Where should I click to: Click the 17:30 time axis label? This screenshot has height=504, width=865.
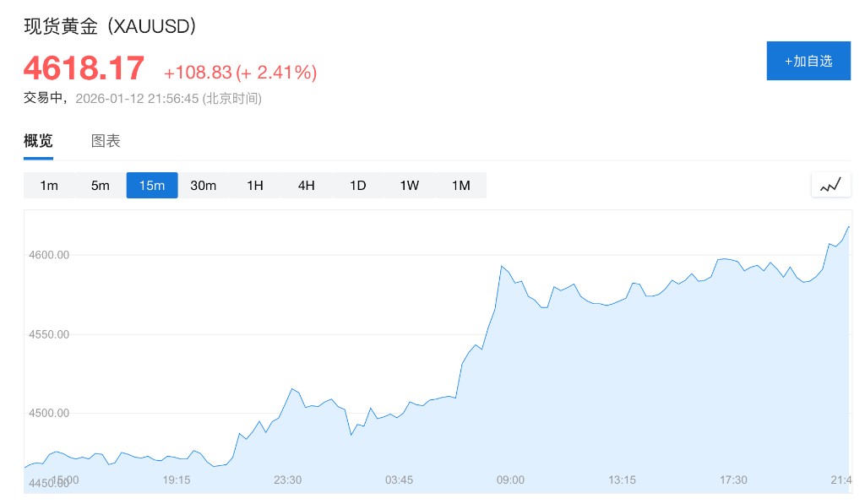(x=733, y=480)
